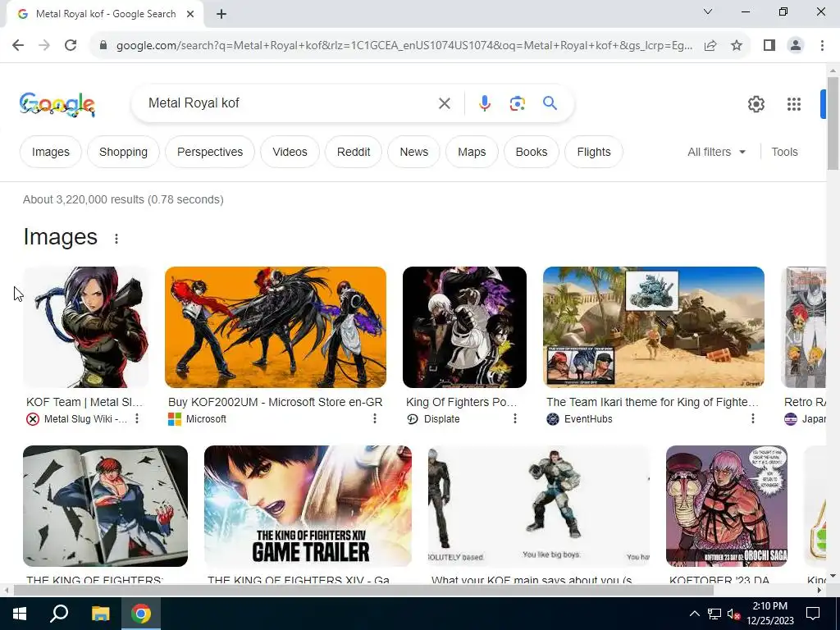Open Windows taskbar search

[x=59, y=614]
